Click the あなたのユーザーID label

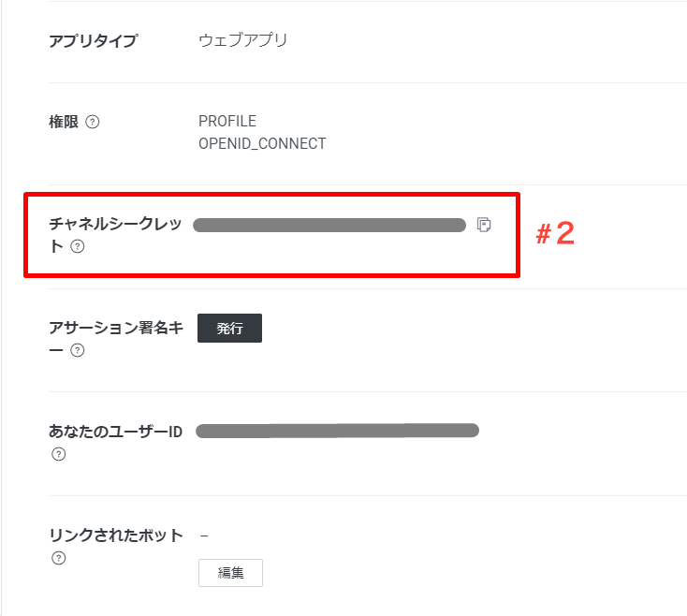click(x=115, y=432)
